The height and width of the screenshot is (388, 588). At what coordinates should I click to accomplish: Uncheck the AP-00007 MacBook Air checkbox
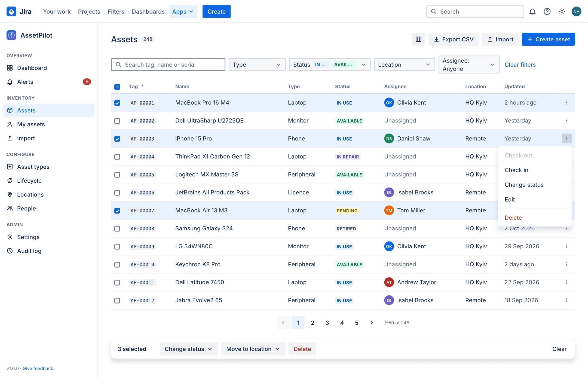(117, 211)
